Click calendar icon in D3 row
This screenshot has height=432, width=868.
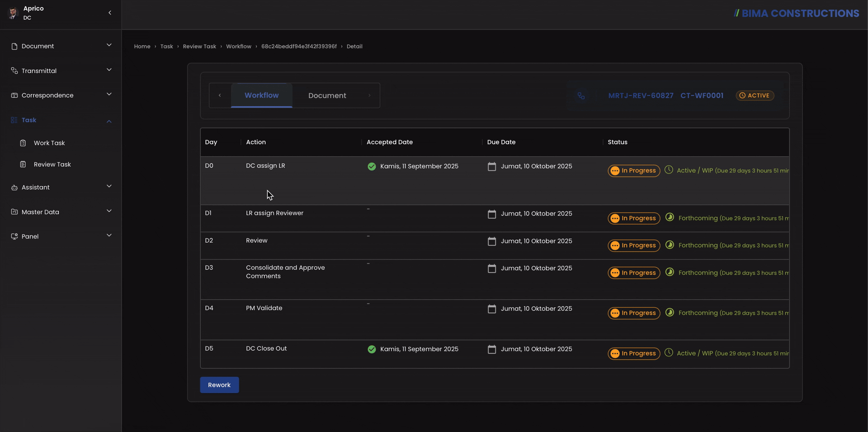[492, 269]
